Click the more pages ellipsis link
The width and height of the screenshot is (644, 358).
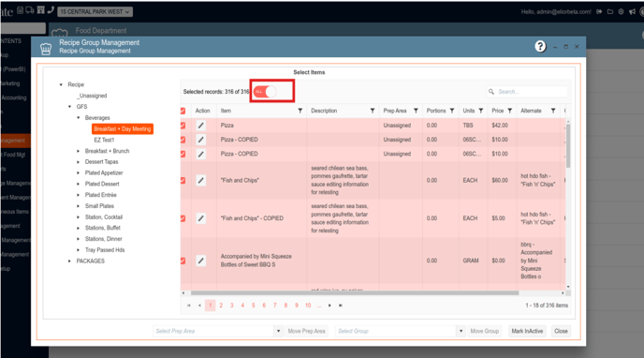point(319,306)
